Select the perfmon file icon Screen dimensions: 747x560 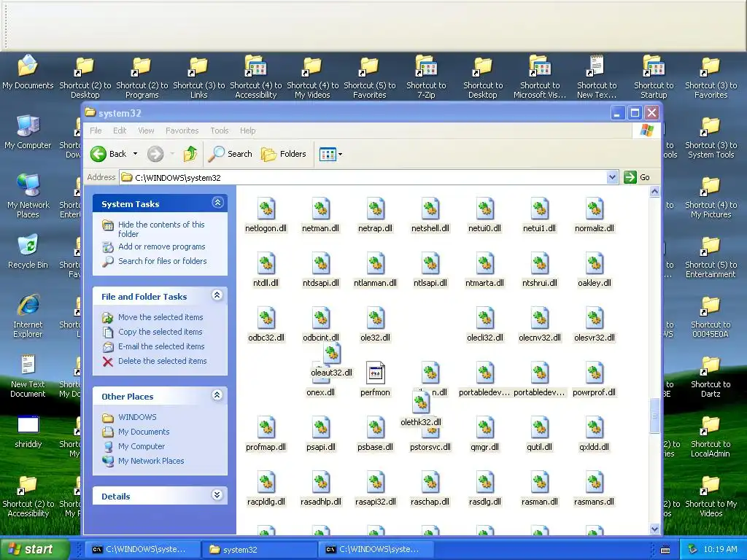click(376, 373)
